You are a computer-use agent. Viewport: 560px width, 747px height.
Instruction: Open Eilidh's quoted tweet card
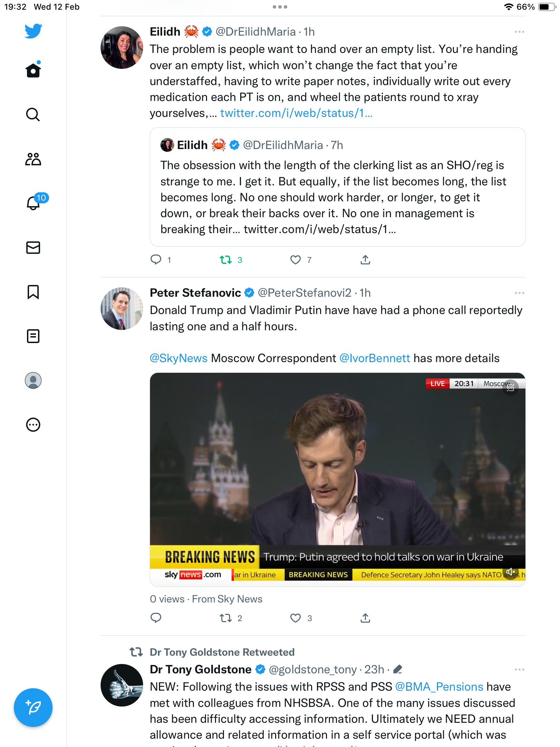tap(338, 187)
